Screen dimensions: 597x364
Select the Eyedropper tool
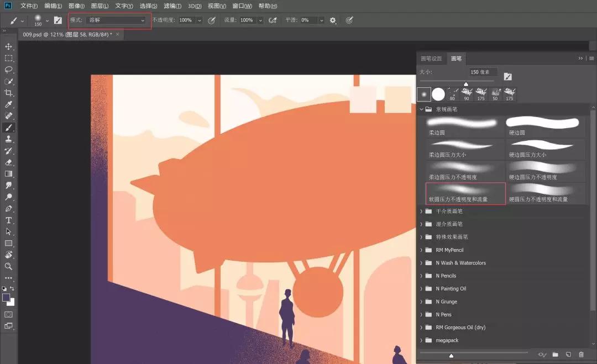[9, 104]
